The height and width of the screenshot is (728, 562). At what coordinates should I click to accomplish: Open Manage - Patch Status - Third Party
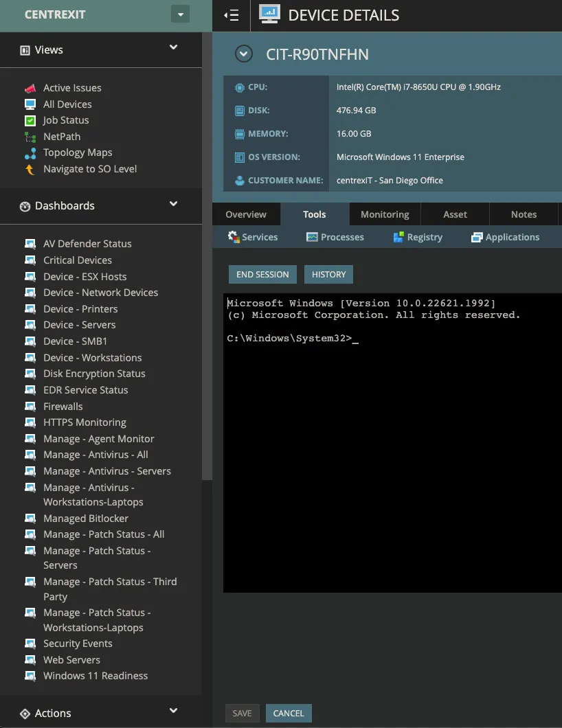click(110, 589)
